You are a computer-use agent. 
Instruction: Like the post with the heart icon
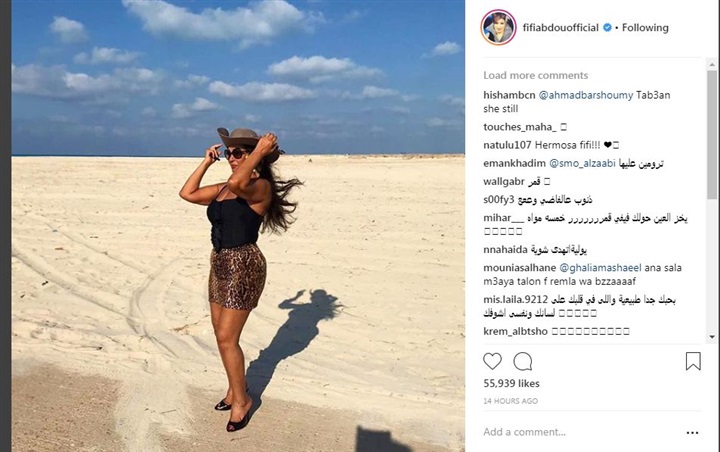point(492,362)
